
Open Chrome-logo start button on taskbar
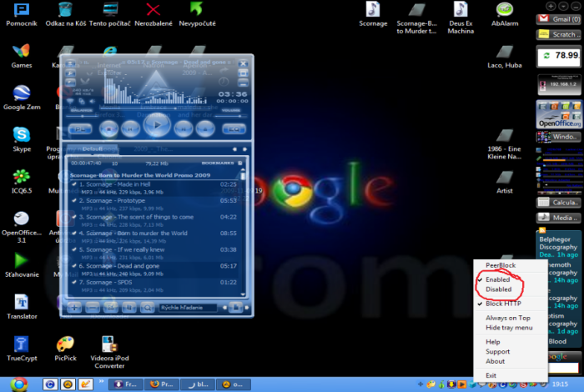(19, 384)
